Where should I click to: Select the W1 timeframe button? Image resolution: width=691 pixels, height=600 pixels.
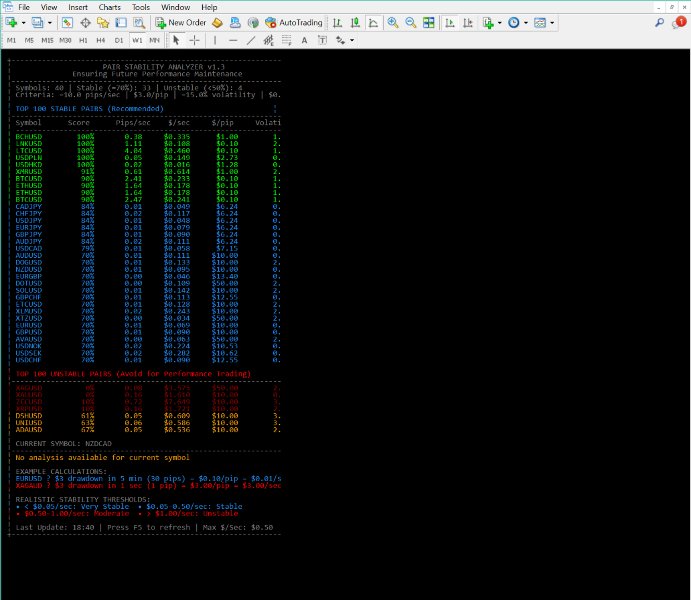coord(137,40)
